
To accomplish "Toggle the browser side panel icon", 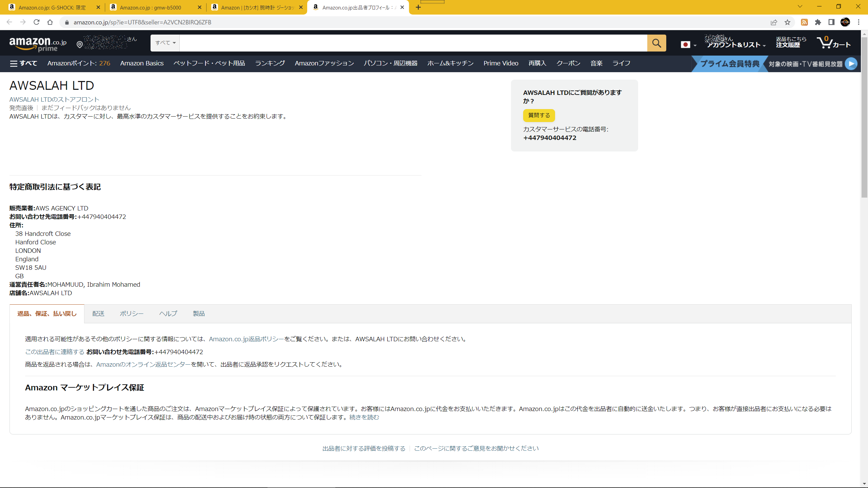I will click(x=831, y=22).
